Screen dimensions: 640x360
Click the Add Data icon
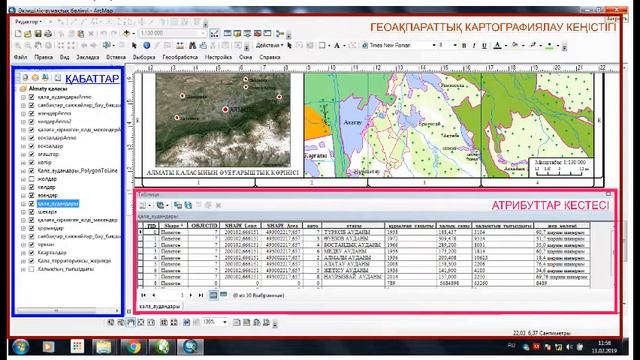[127, 33]
